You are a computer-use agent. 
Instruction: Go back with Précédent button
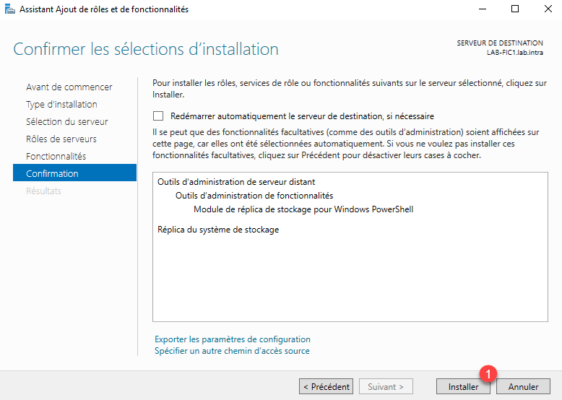(x=326, y=387)
